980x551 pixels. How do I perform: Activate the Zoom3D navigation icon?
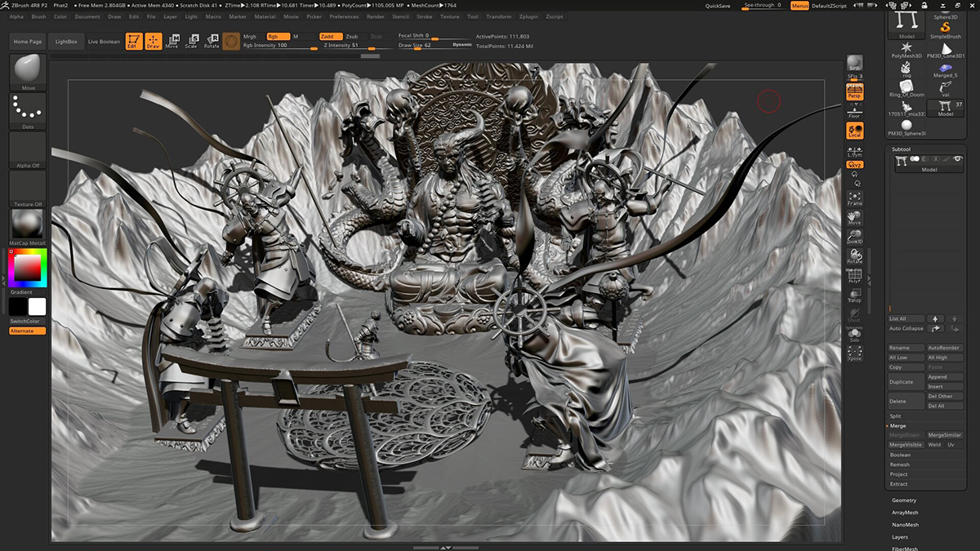[854, 238]
